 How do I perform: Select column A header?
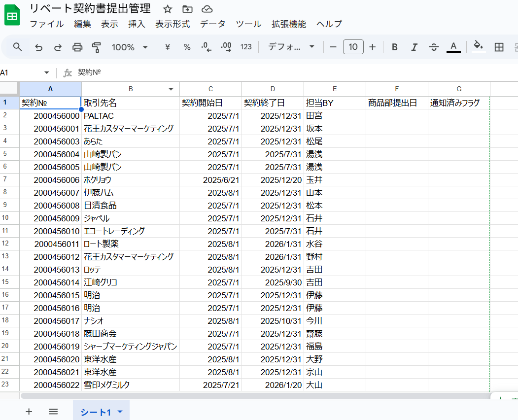(50, 89)
